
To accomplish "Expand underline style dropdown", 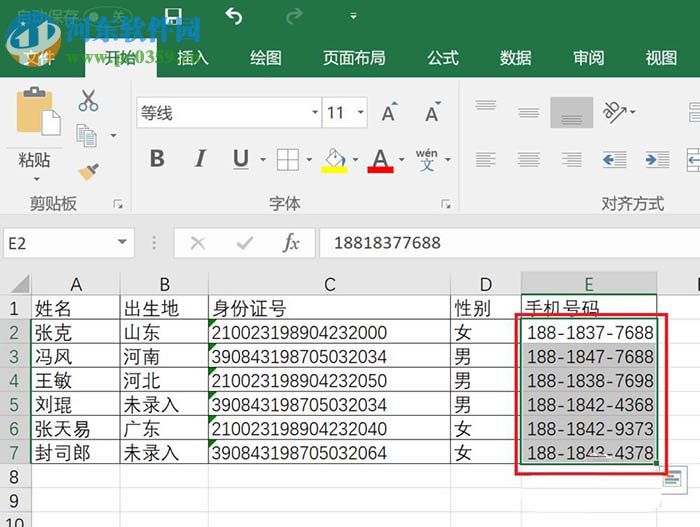I will click(263, 159).
